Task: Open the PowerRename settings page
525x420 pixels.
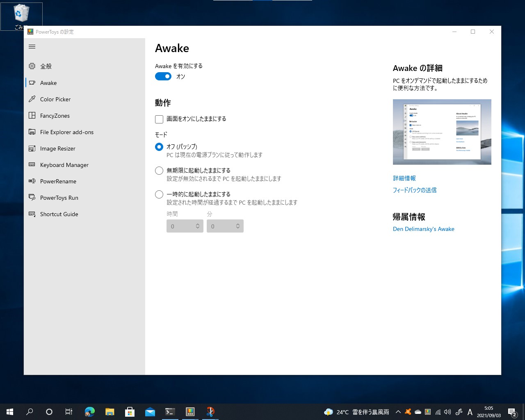Action: [x=84, y=181]
